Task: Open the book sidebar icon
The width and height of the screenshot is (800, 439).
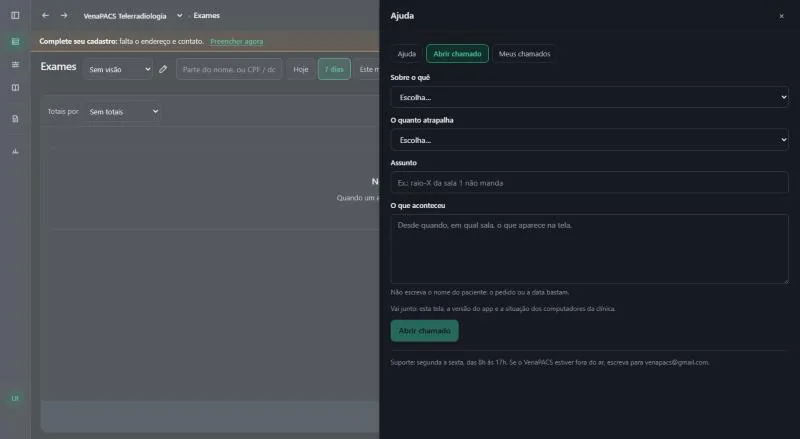Action: point(15,88)
